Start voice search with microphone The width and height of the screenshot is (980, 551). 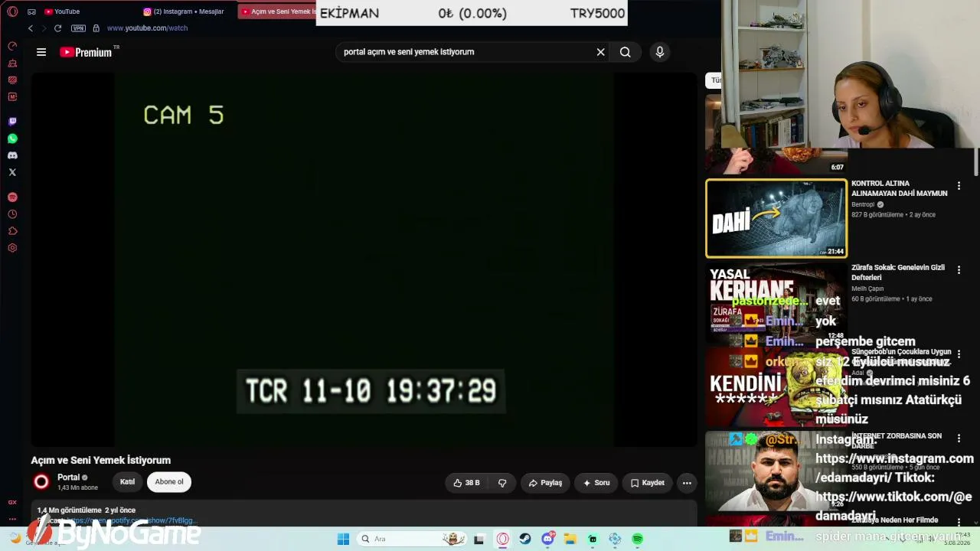660,52
